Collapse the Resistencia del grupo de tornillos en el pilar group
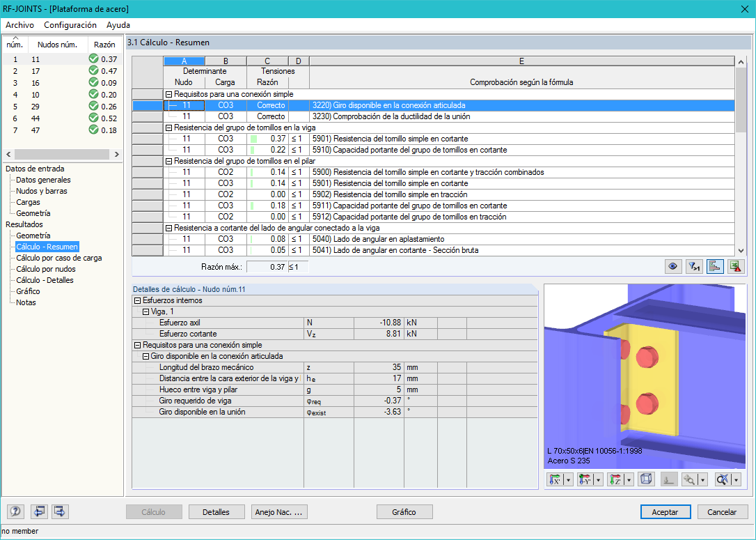The height and width of the screenshot is (540, 756). [168, 161]
